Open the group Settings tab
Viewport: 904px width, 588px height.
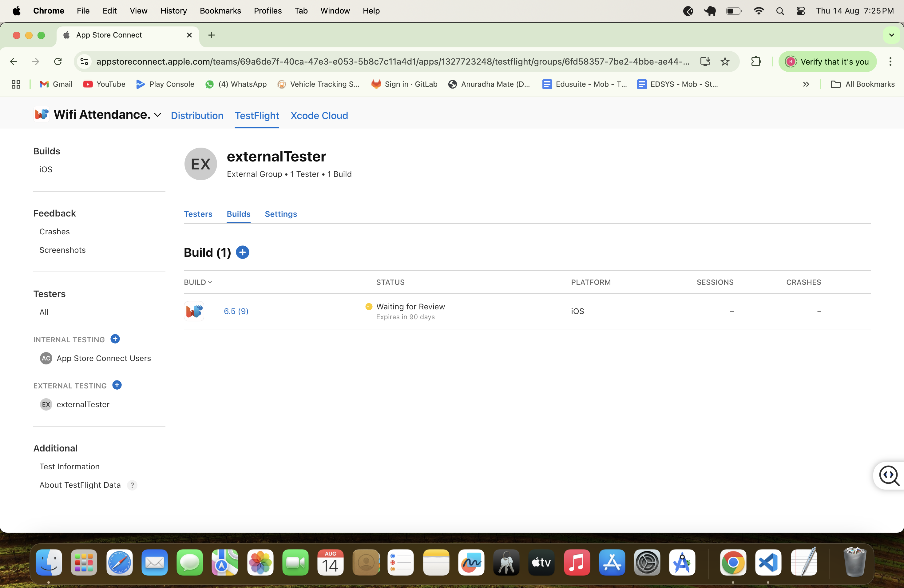(281, 214)
